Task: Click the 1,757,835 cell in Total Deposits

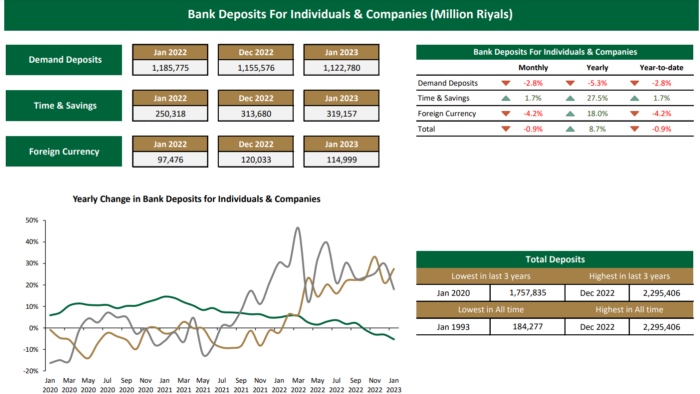Action: tap(527, 293)
